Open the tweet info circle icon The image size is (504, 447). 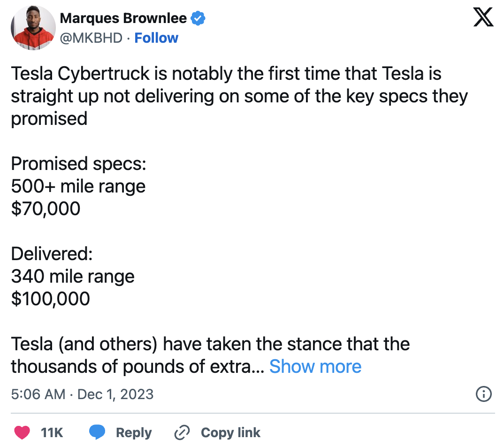coord(483,394)
